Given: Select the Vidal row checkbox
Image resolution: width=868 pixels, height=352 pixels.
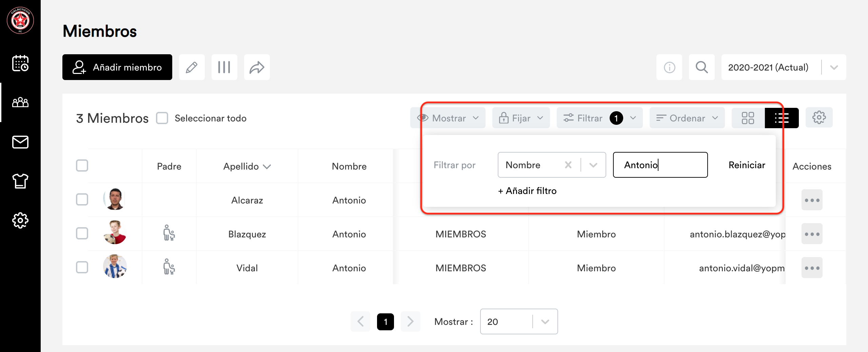Looking at the screenshot, I should click(x=82, y=267).
